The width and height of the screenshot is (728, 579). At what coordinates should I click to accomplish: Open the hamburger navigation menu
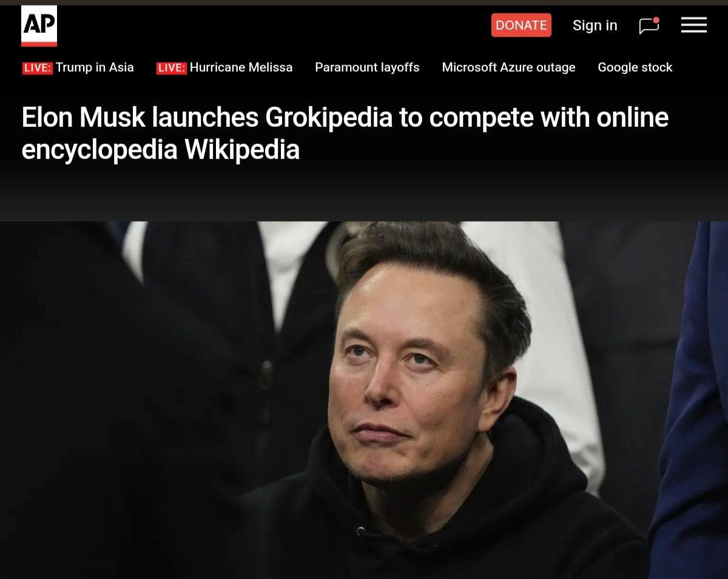tap(693, 25)
